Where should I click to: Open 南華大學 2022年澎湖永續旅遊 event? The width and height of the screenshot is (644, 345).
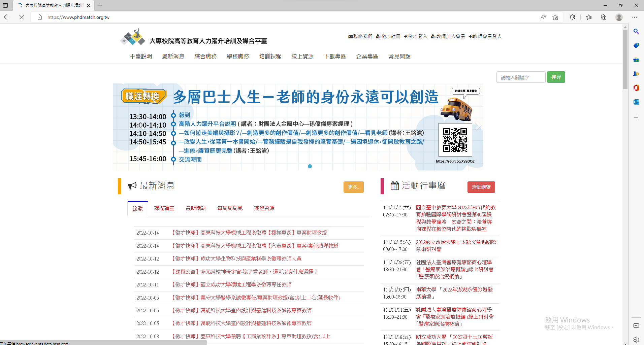point(454,293)
